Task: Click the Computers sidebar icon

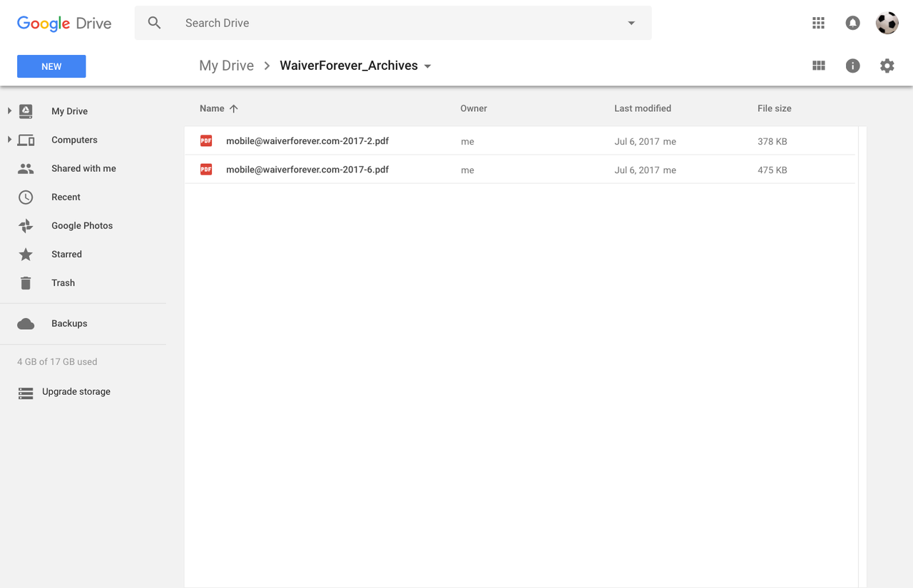Action: pyautogui.click(x=26, y=140)
